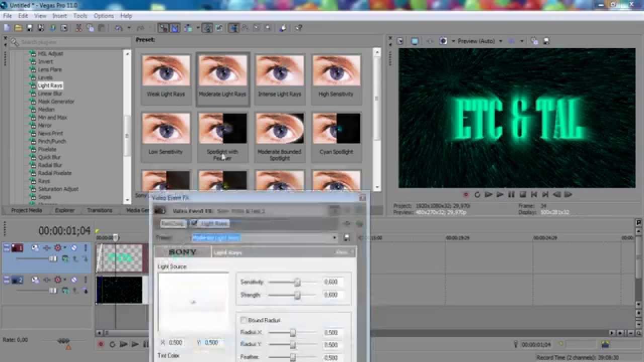
Task: Pause playback in the preview window
Action: tap(512, 195)
